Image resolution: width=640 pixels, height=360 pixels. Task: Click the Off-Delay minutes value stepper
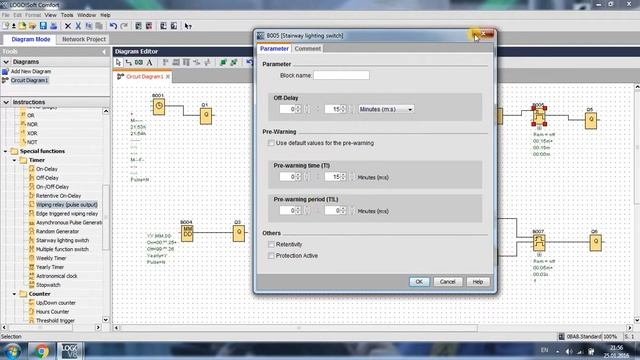pyautogui.click(x=298, y=109)
